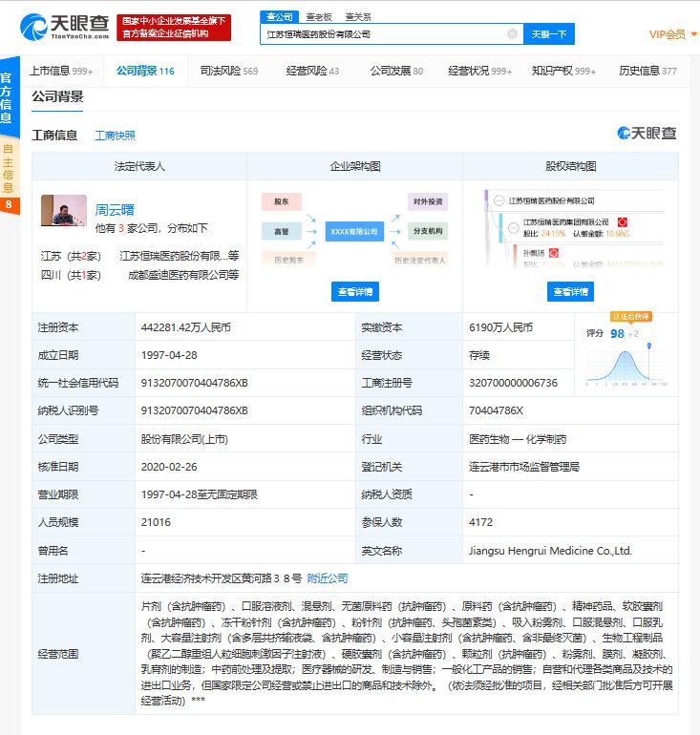
Task: Open the 知识产权 999+ tab
Action: pos(563,71)
